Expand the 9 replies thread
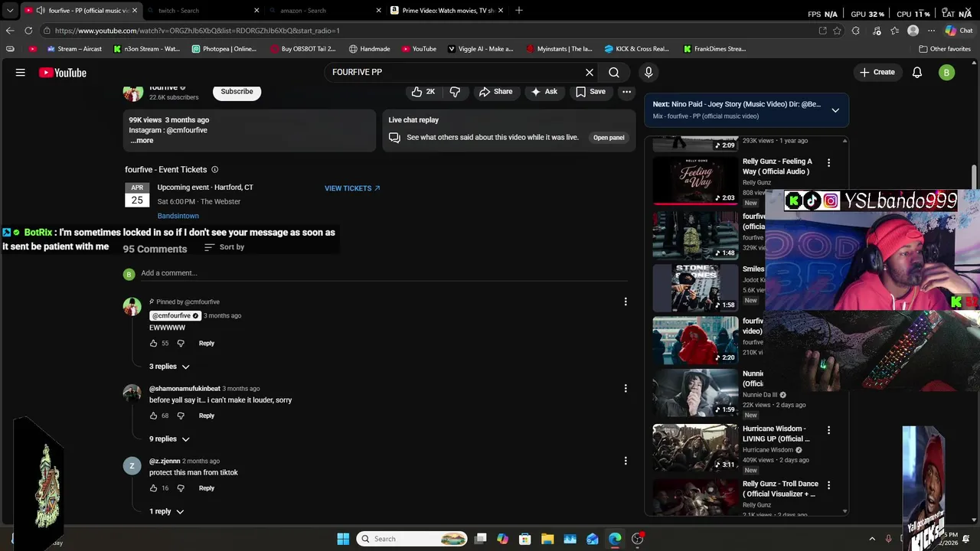This screenshot has width=980, height=551. click(x=169, y=439)
